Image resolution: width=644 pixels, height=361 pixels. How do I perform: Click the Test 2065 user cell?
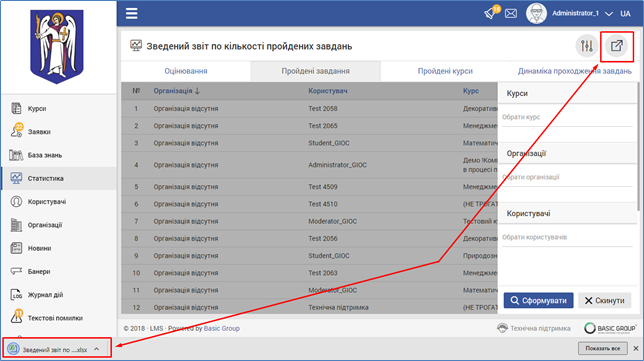323,126
